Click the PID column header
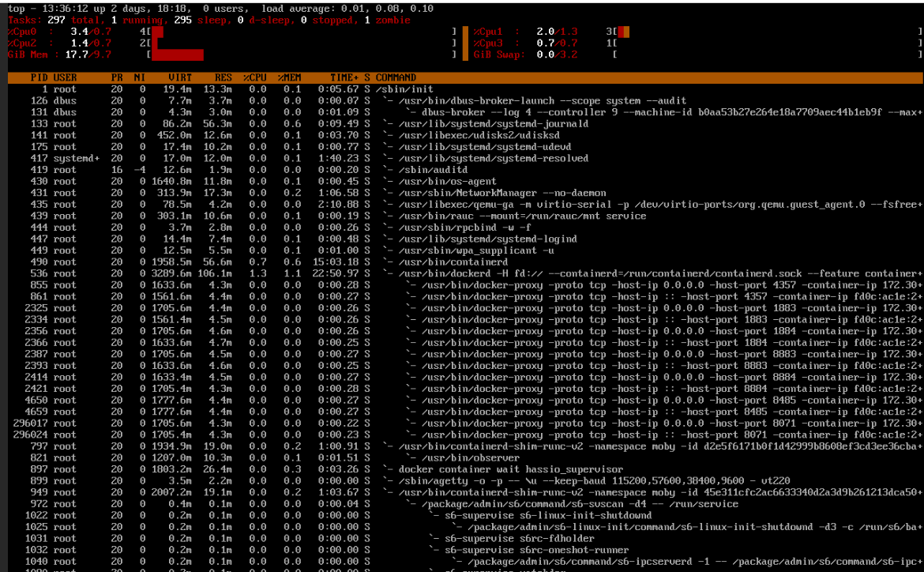Screen dimensions: 924x572 pos(39,77)
